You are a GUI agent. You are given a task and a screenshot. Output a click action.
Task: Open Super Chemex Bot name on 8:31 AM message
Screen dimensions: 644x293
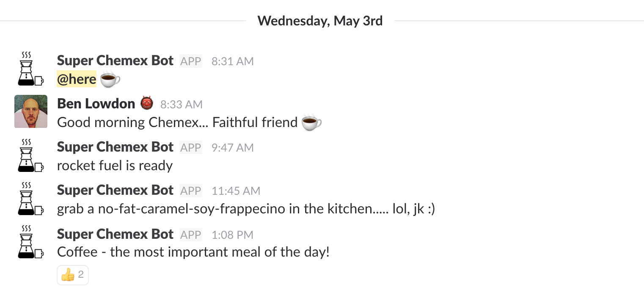point(115,61)
